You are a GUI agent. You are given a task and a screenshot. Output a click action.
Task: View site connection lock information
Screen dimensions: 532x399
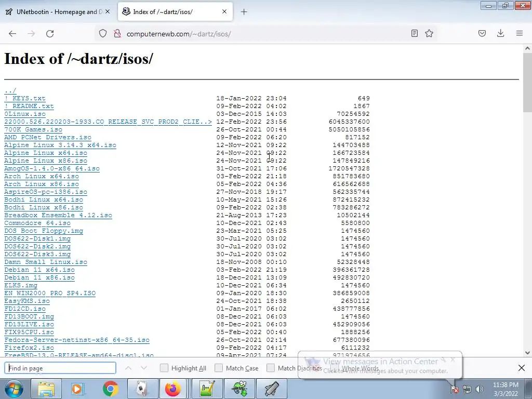coord(117,34)
